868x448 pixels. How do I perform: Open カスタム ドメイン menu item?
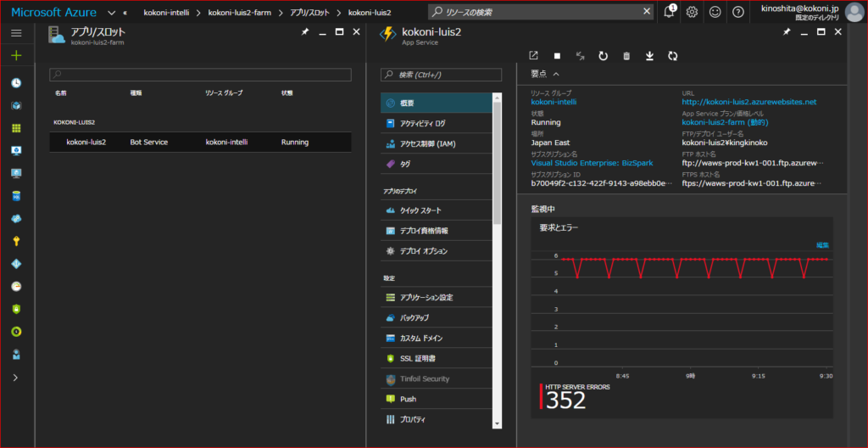point(437,339)
